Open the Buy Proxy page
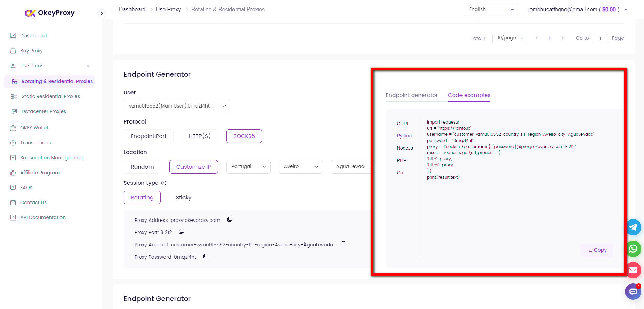The width and height of the screenshot is (644, 309). 32,51
